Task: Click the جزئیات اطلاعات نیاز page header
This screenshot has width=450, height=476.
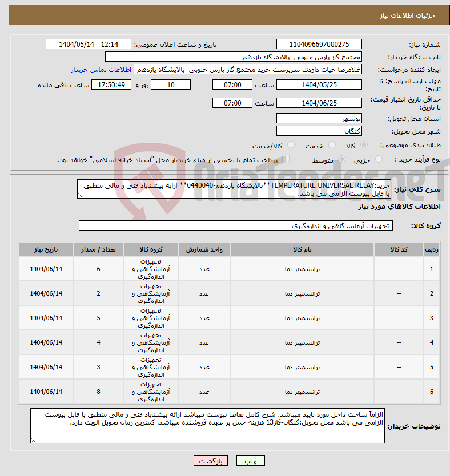Action: [x=407, y=15]
